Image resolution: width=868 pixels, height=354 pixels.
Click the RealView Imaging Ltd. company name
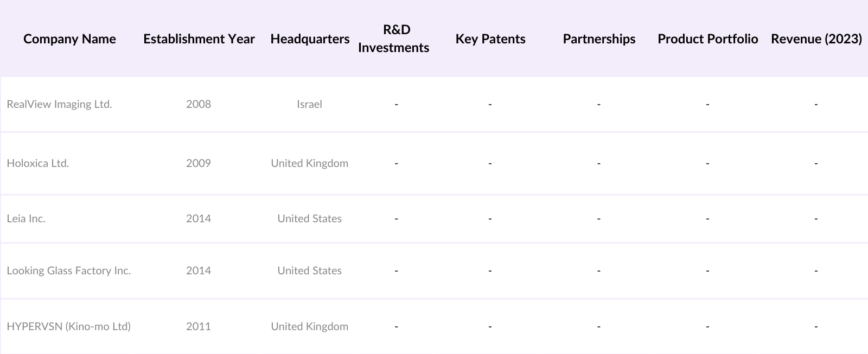[x=59, y=104]
